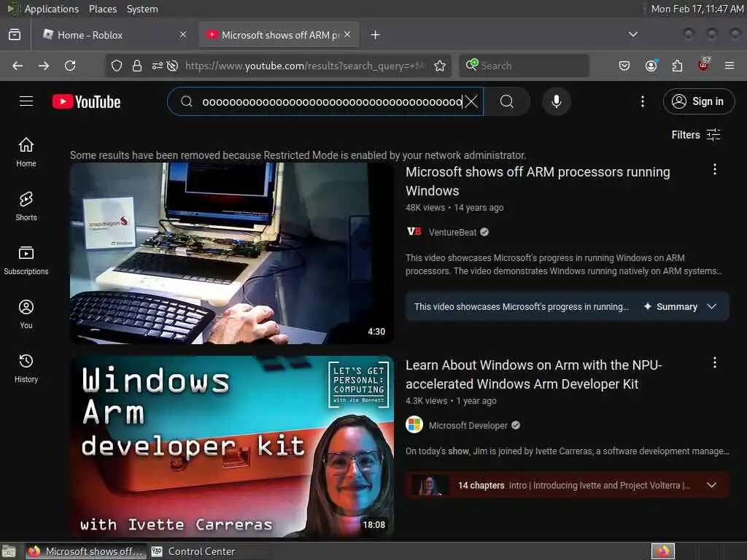Visit the VentureBeat channel
This screenshot has height=560, width=747.
(452, 233)
